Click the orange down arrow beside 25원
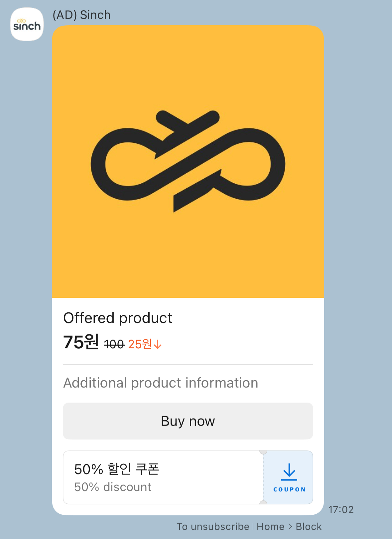 158,345
